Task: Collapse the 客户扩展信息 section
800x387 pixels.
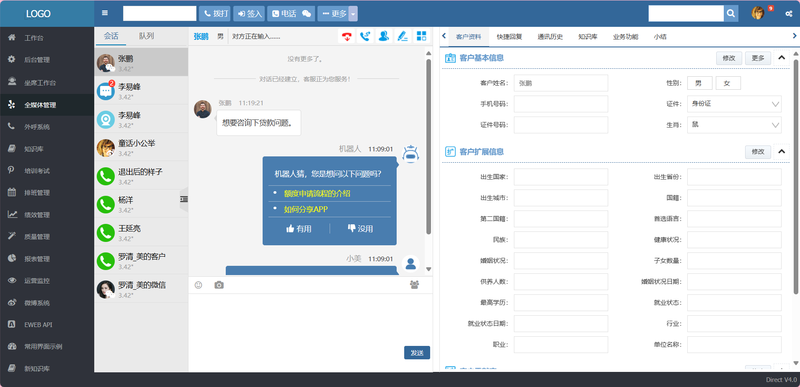Action: [x=781, y=151]
